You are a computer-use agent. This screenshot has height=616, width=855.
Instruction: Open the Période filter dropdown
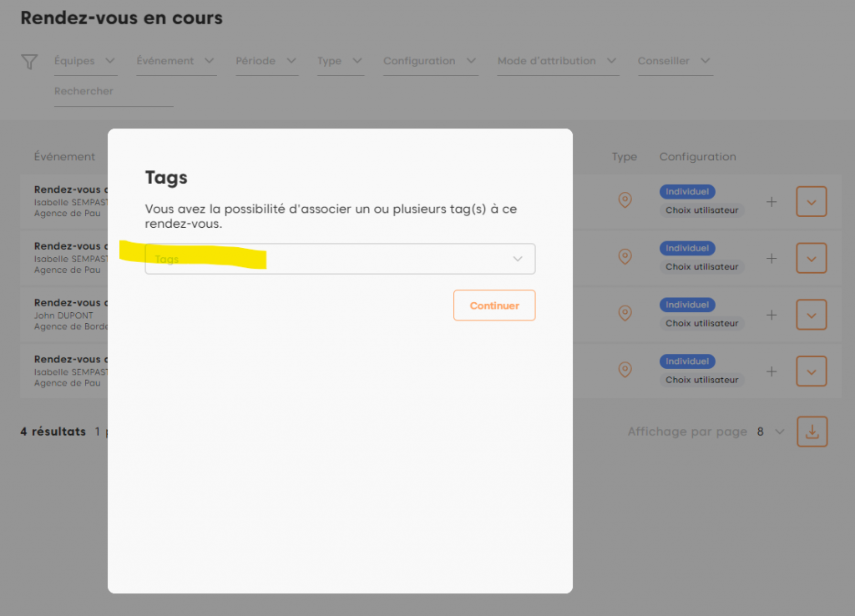[x=266, y=61]
